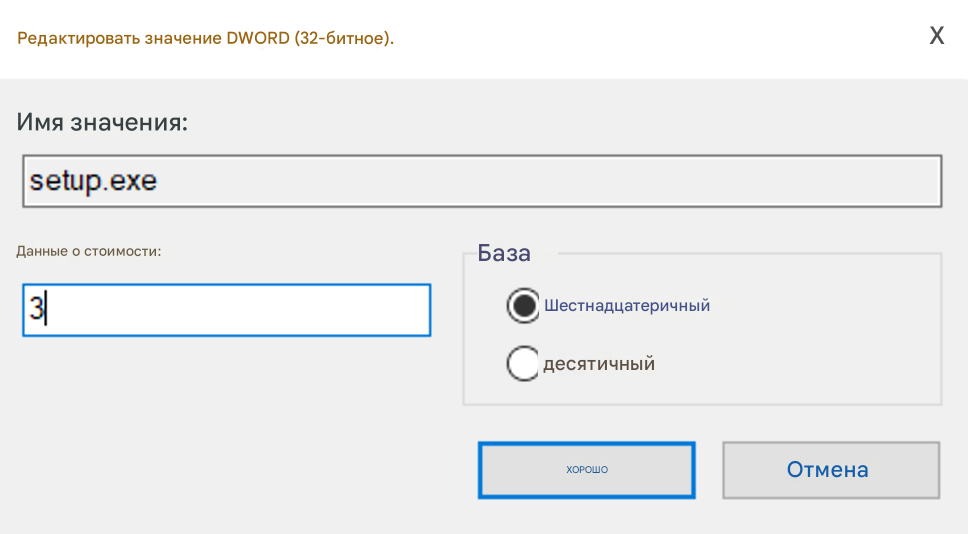Image resolution: width=968 pixels, height=534 pixels.
Task: Click the десятичный label text
Action: (x=599, y=364)
